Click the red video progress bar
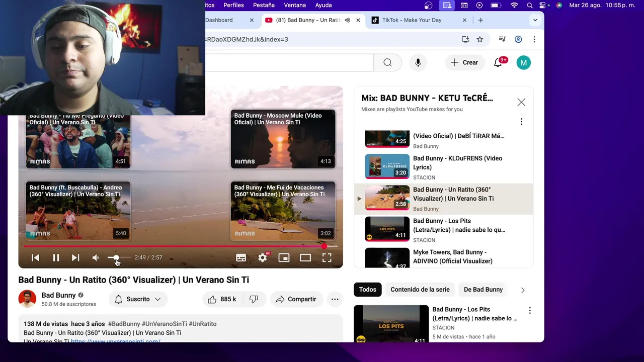Screen dimensions: 644x362 point(181,246)
